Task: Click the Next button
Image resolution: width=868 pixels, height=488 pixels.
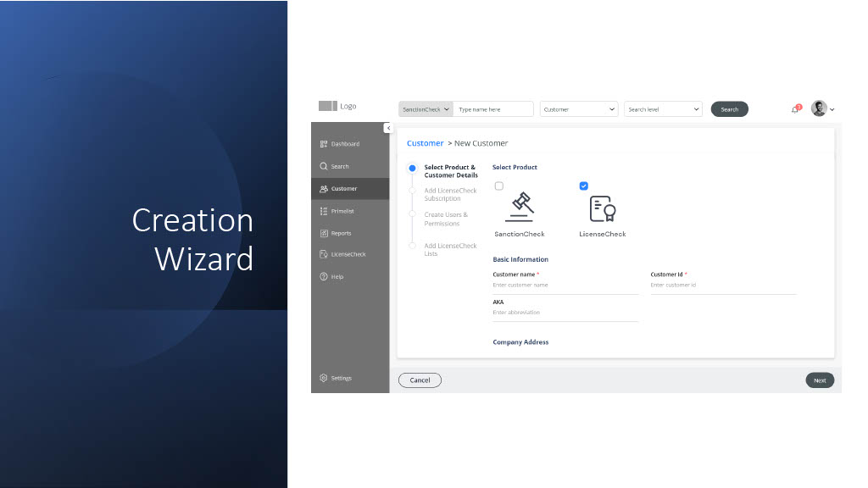Action: (x=820, y=380)
